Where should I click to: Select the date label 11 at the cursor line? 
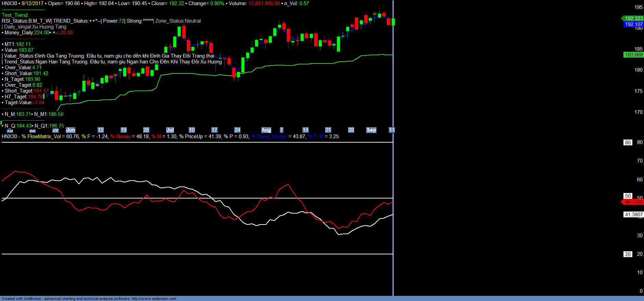click(392, 130)
